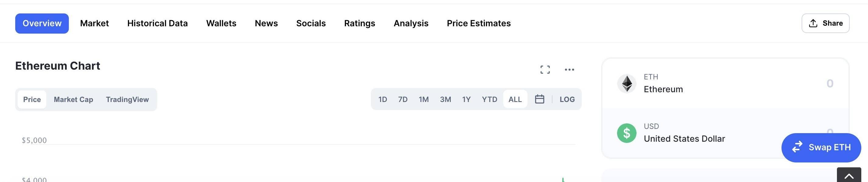
Task: Open the chart more options ellipsis
Action: [x=569, y=70]
